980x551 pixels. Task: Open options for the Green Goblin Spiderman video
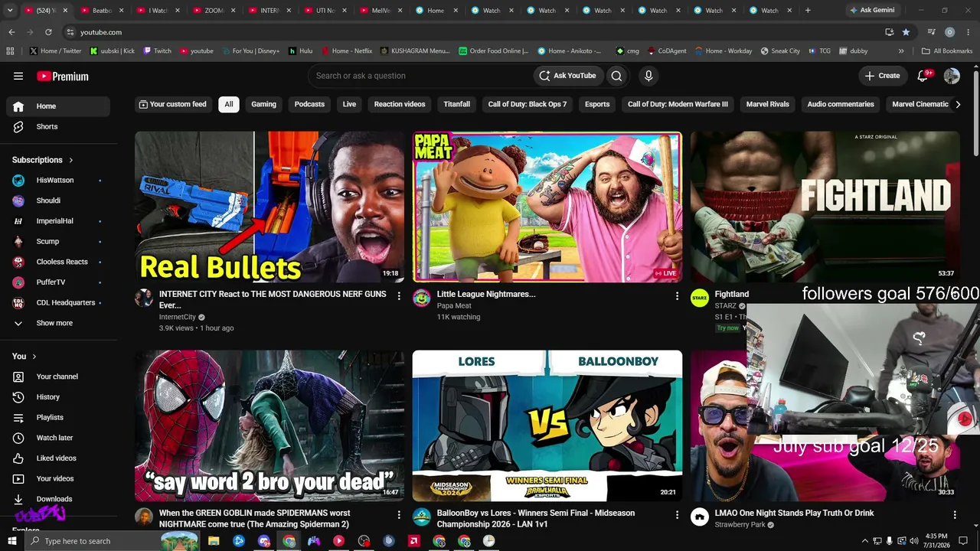click(399, 514)
